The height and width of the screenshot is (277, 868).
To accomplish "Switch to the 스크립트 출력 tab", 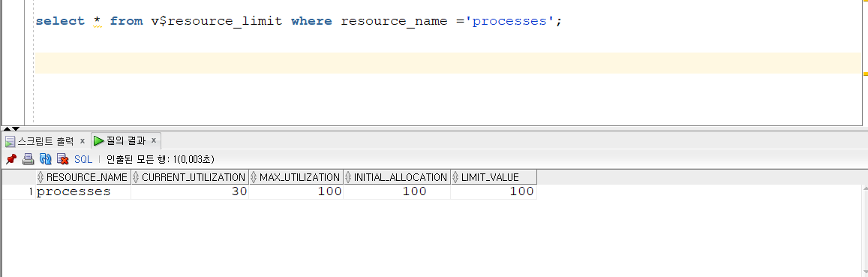I will coord(46,140).
